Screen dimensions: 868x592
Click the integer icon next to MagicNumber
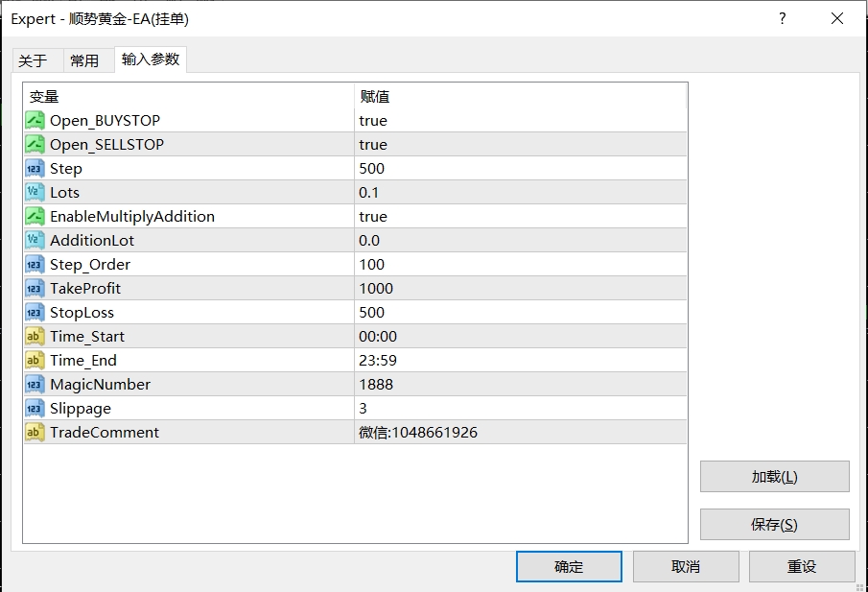pos(36,384)
